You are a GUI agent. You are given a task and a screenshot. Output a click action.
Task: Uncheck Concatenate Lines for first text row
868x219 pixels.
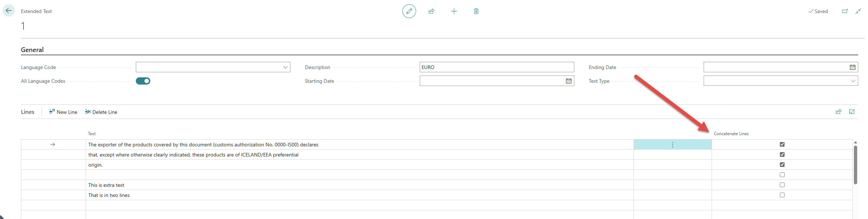tap(782, 145)
